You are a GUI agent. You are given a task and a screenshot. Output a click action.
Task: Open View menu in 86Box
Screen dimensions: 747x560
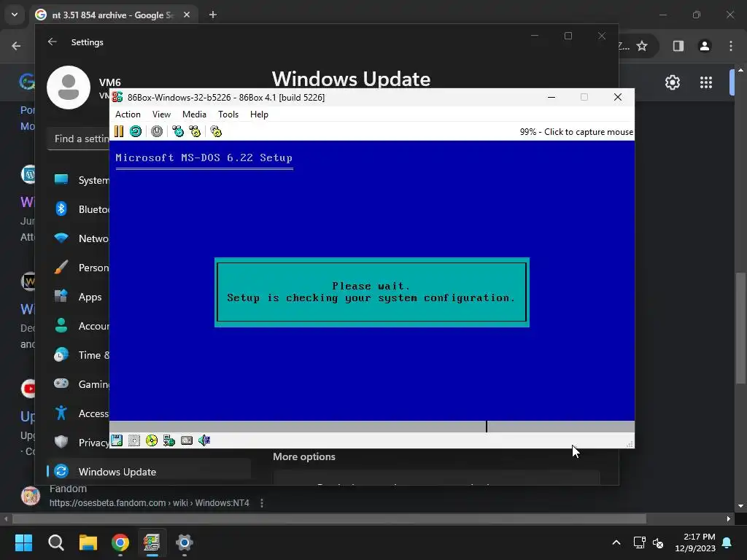161,114
